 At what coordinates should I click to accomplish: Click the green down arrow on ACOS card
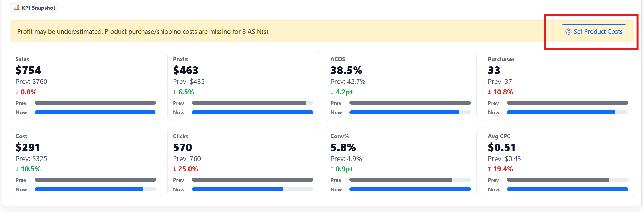(x=332, y=92)
